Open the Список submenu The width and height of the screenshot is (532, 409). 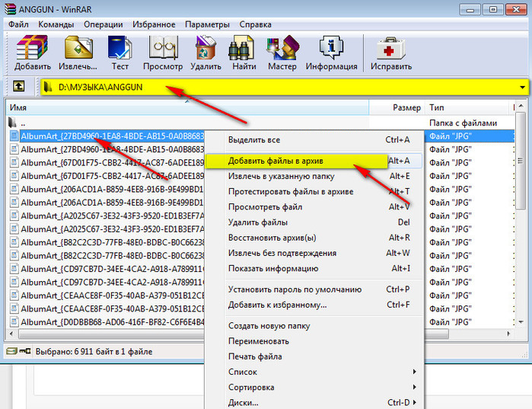[x=314, y=372]
